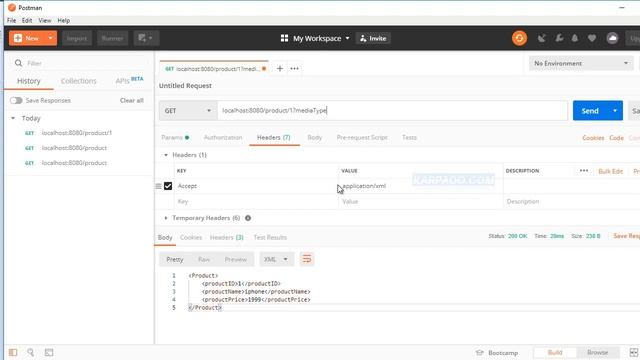Select Raw response view
The width and height of the screenshot is (640, 360).
tap(204, 260)
